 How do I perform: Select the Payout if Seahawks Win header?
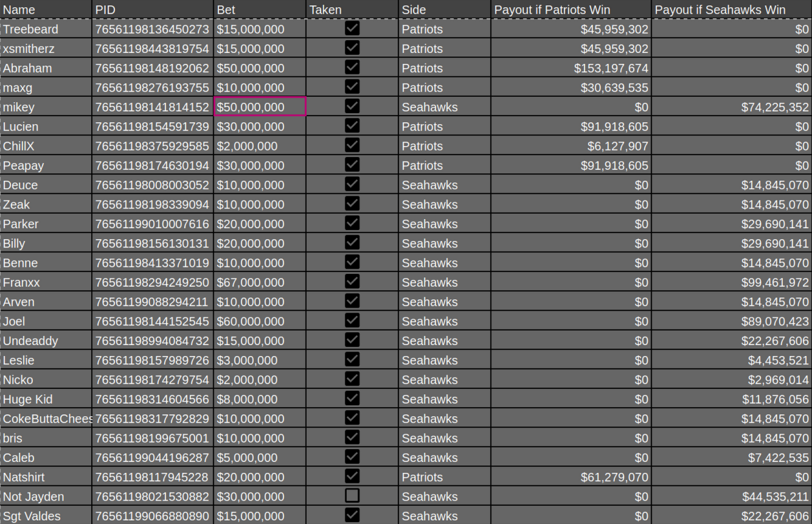point(731,10)
